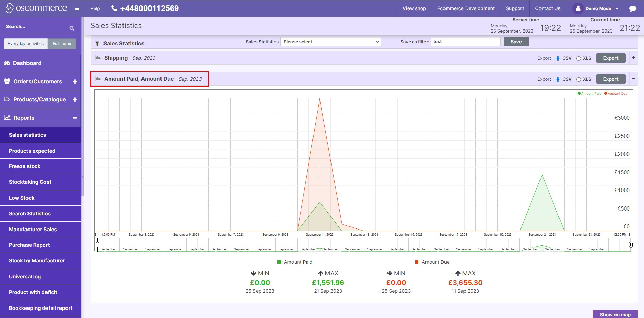Toggle the hamburger sidebar menu icon
The image size is (644, 318).
[77, 8]
